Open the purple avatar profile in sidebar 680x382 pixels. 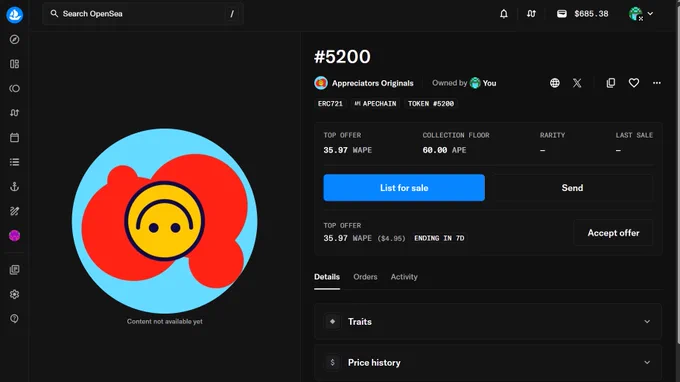click(14, 235)
